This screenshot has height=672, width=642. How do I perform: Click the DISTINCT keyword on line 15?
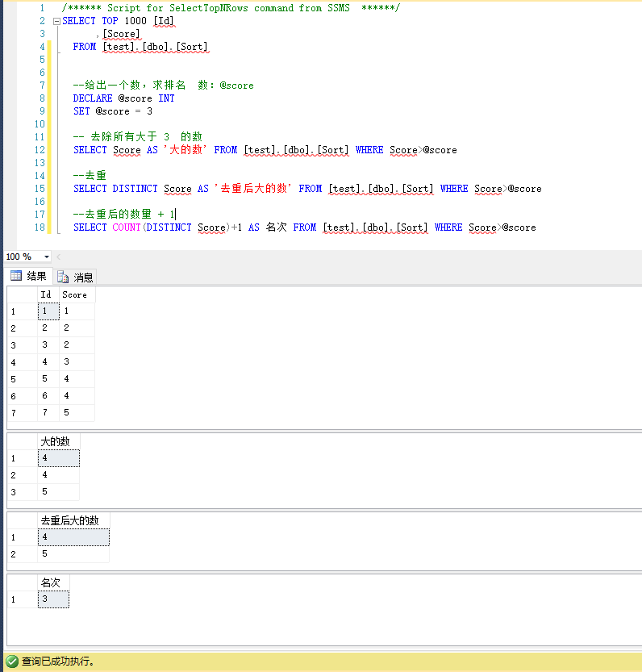(x=135, y=189)
